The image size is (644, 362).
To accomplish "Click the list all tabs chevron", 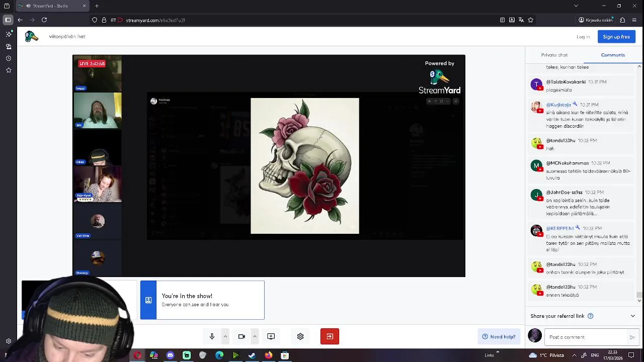I will point(576,6).
